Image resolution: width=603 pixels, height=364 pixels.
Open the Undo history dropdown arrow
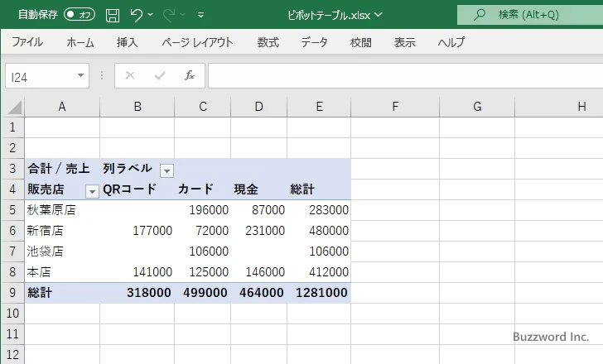tap(151, 15)
